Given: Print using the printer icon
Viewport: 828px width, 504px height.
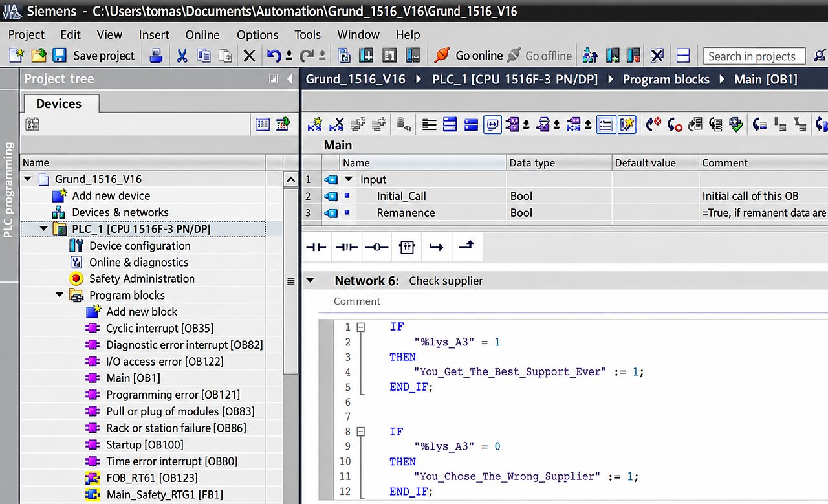Looking at the screenshot, I should [156, 56].
